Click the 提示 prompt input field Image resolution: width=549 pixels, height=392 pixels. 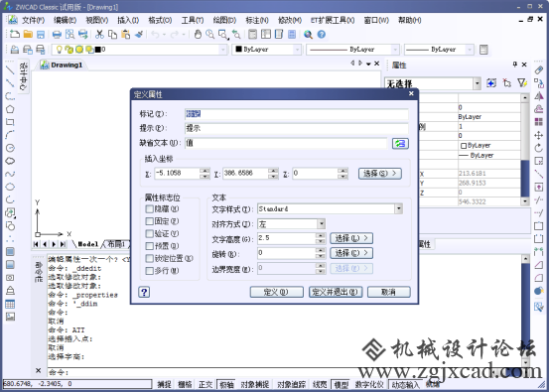296,128
